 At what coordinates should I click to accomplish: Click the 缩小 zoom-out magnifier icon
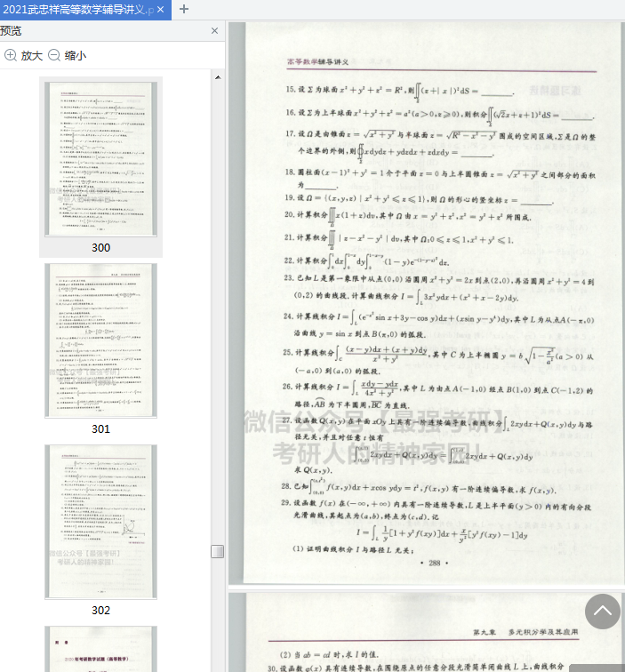click(x=54, y=55)
